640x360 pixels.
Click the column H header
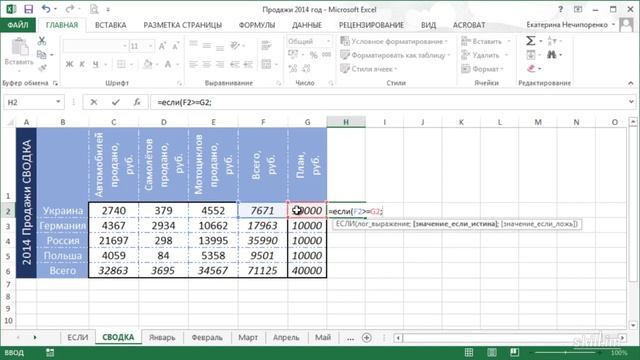(x=346, y=122)
